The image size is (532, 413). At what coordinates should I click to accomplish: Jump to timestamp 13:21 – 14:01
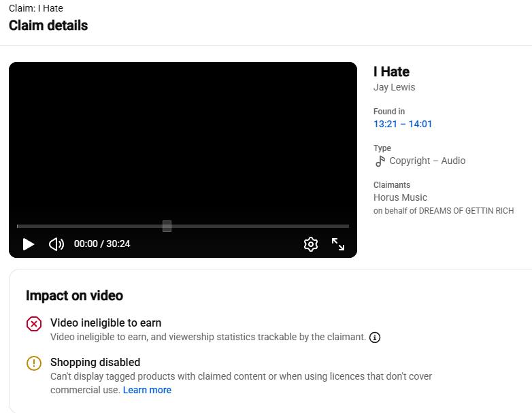point(403,125)
